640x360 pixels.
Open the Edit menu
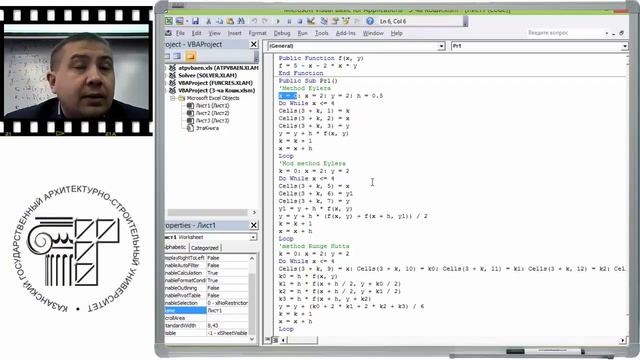coord(197,33)
